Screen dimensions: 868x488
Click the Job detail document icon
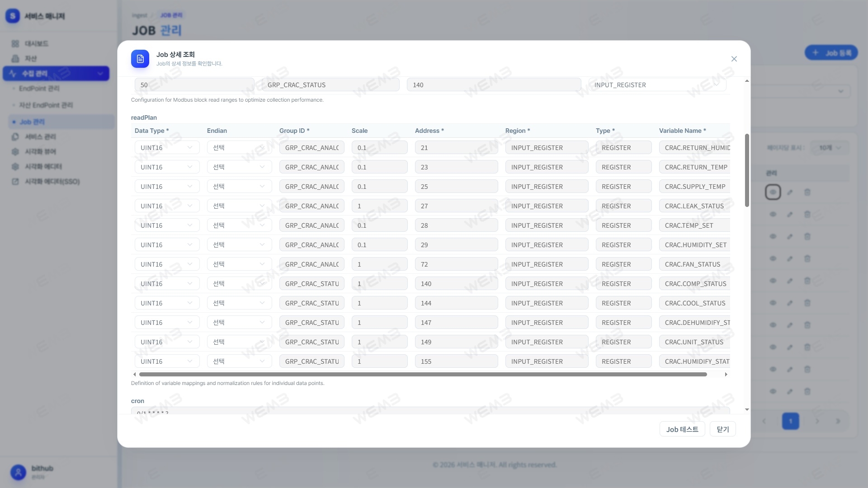(x=140, y=59)
